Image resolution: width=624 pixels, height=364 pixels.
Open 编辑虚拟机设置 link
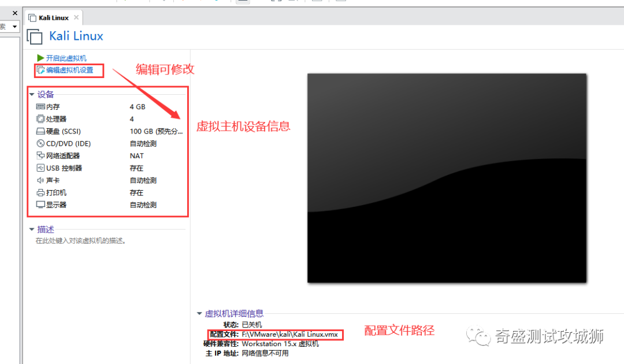[x=70, y=70]
